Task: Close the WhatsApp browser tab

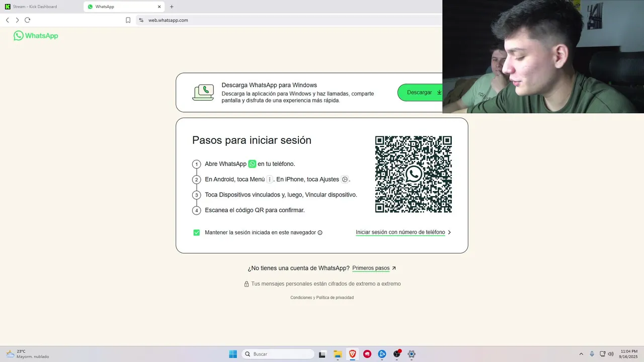Action: coord(159,7)
